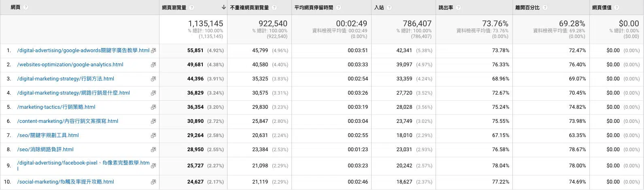This screenshot has width=644, height=190.
Task: Open /digital-marketing-strategy/網路行銷是什麼.html link
Action: [x=73, y=93]
